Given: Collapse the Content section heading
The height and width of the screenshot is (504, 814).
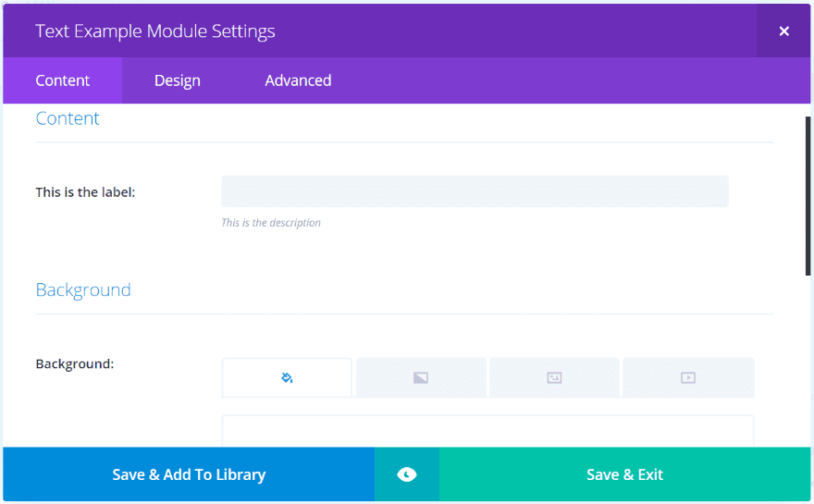Looking at the screenshot, I should coord(68,118).
